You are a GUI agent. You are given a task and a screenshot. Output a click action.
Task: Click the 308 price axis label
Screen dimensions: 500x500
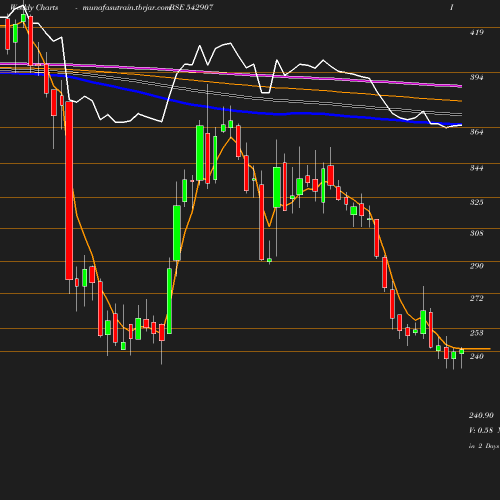click(477, 233)
